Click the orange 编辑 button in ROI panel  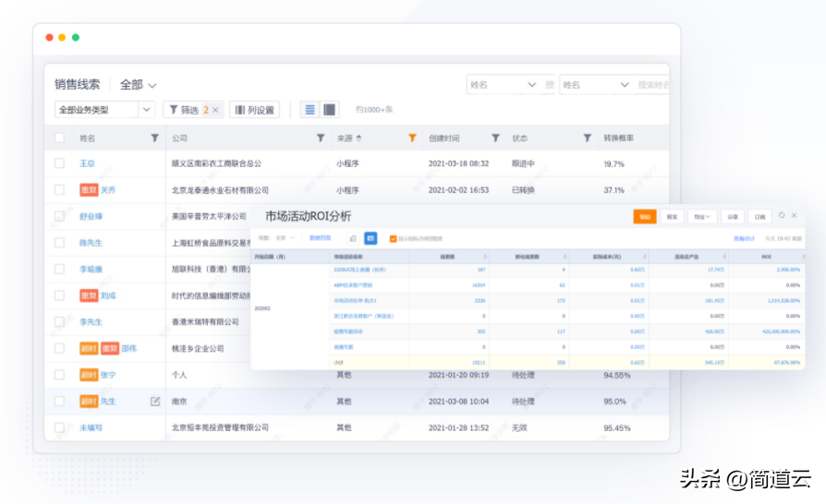[x=645, y=216]
